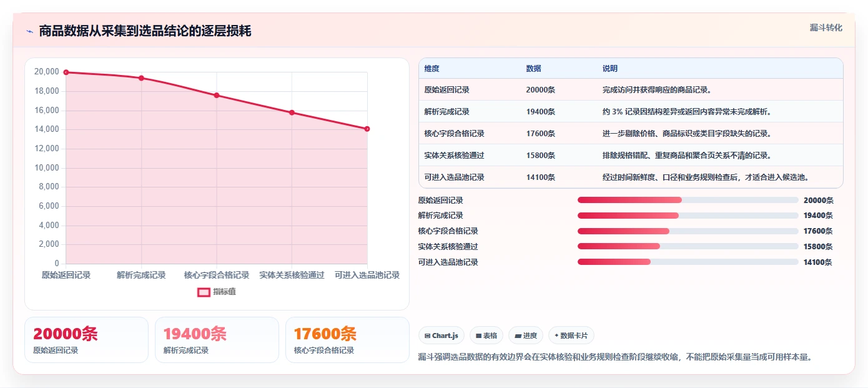The width and height of the screenshot is (868, 388).
Task: Click the x-axis label 核心字段合格记录
Action: click(217, 275)
